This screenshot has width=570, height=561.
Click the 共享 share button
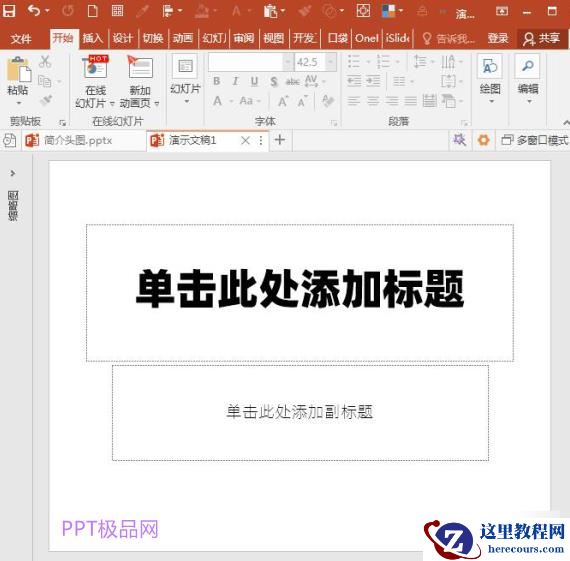542,38
